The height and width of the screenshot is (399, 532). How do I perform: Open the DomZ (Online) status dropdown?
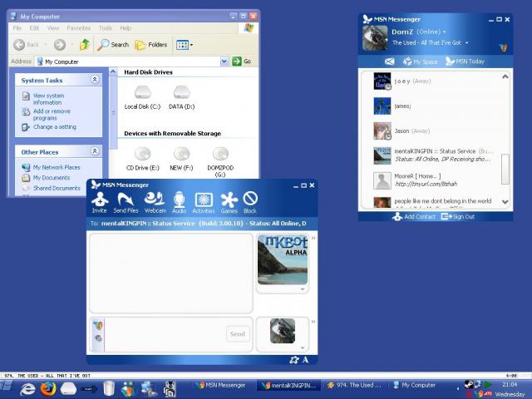coord(445,32)
